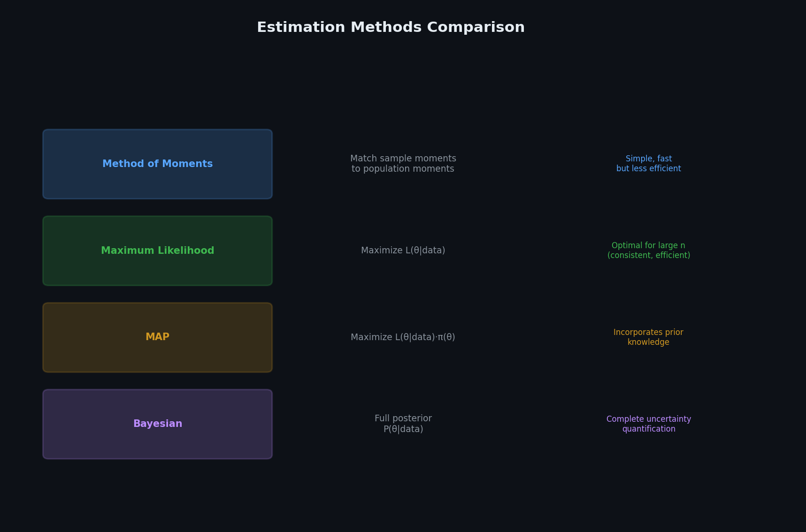Image resolution: width=806 pixels, height=532 pixels.
Task: Select the Bayesian box
Action: [x=158, y=424]
